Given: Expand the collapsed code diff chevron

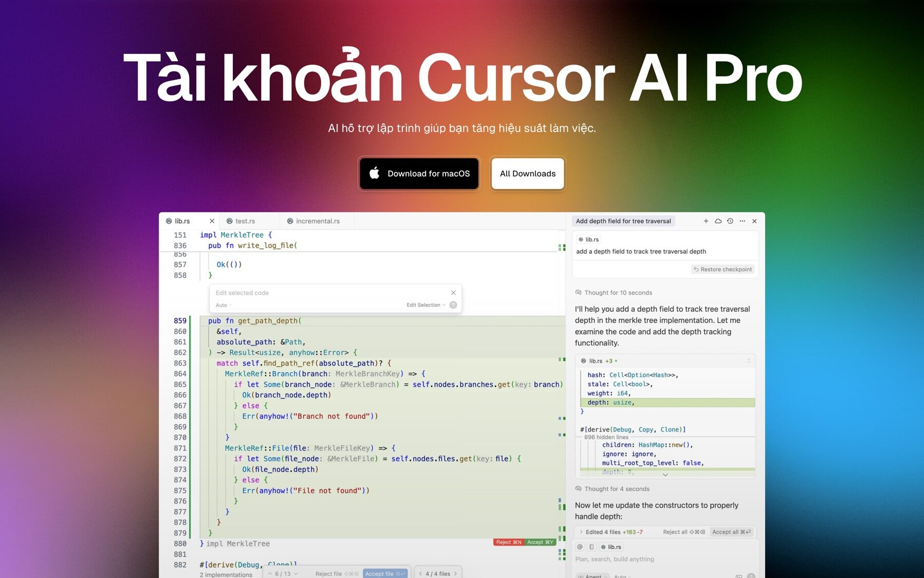Looking at the screenshot, I should coord(665,475).
